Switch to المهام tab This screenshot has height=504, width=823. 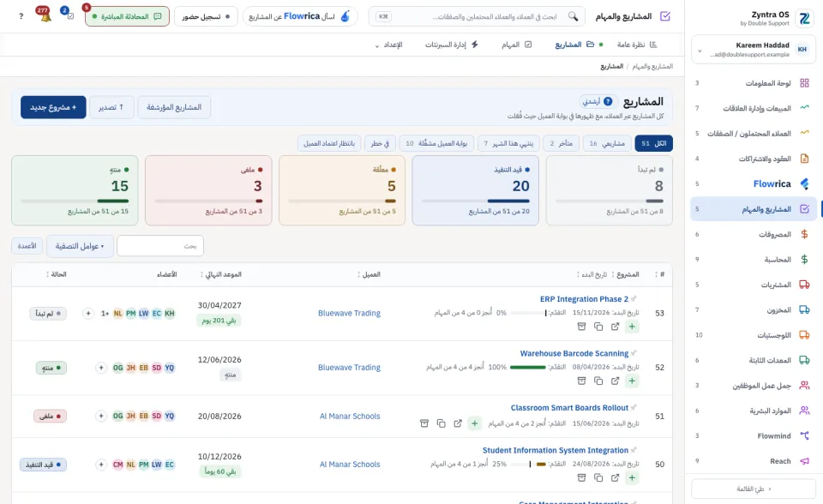click(516, 45)
